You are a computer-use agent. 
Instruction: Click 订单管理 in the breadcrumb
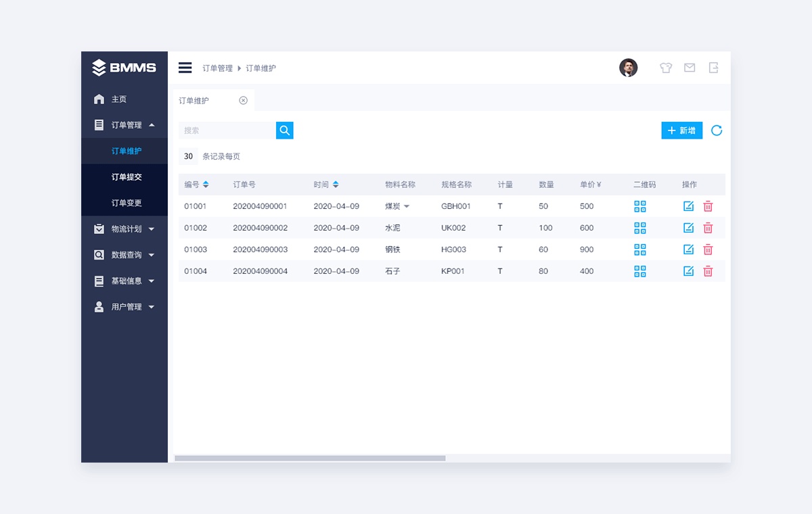click(x=217, y=68)
